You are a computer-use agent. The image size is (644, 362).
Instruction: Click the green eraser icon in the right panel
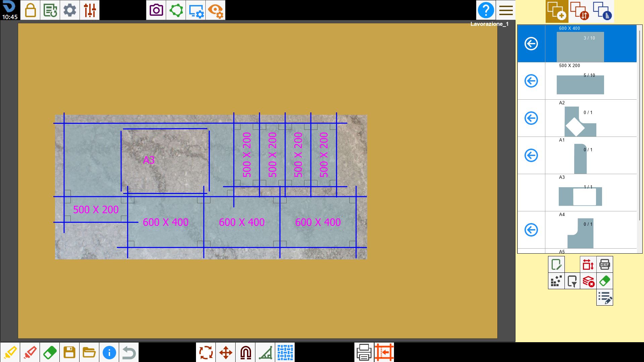point(605,281)
